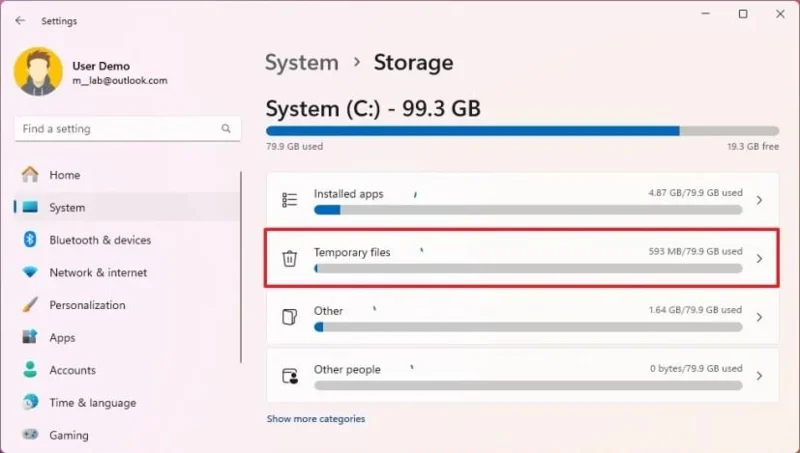
Task: Click the Home house icon in sidebar
Action: pyautogui.click(x=30, y=174)
